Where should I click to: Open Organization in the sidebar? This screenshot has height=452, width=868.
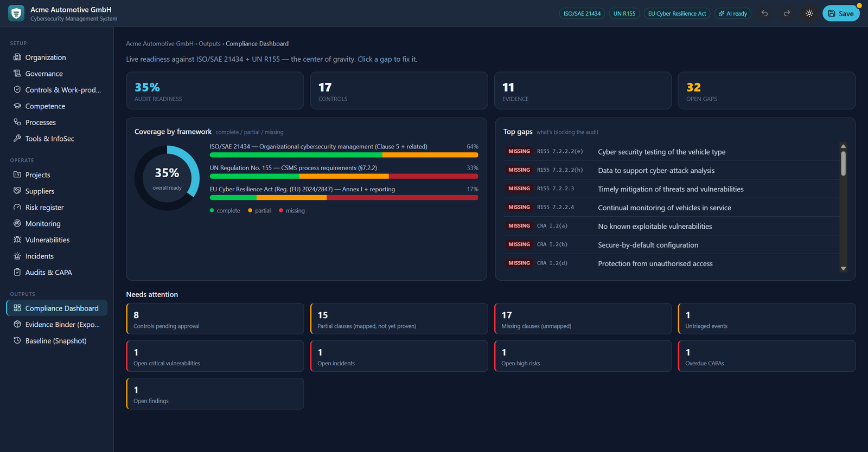(57, 57)
